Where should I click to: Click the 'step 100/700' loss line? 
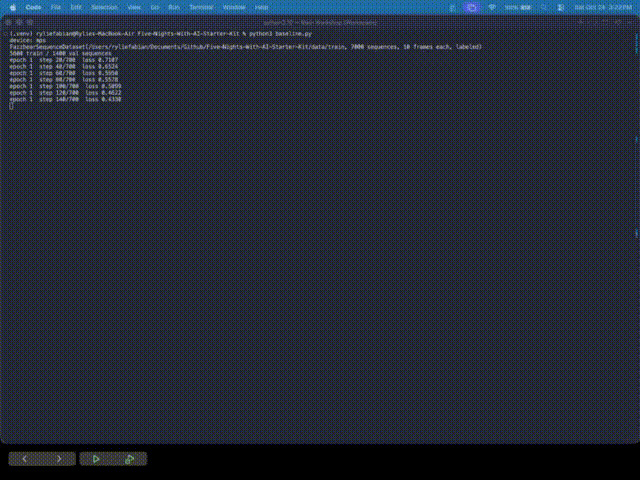(x=65, y=86)
